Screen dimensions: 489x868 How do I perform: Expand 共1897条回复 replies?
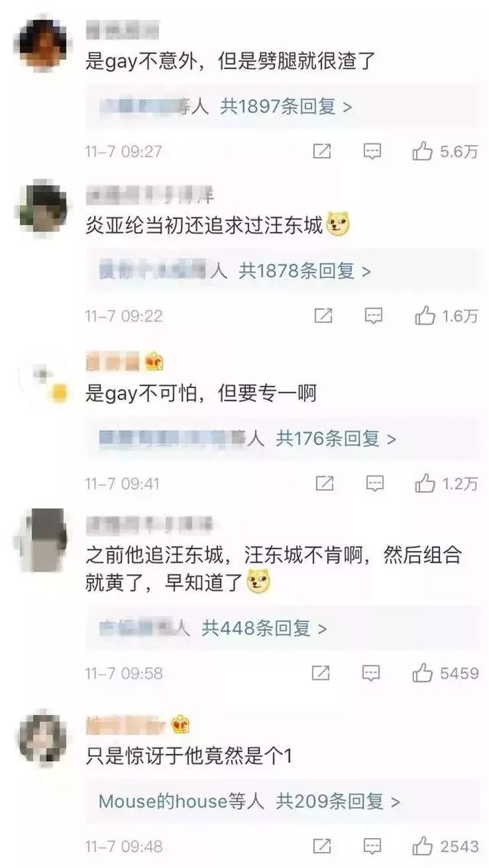pos(286,106)
